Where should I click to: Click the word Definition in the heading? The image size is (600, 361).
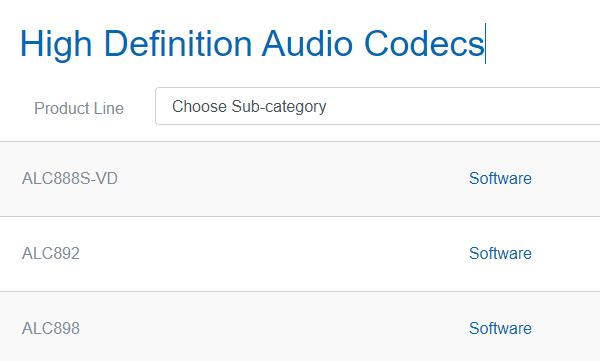coord(178,44)
